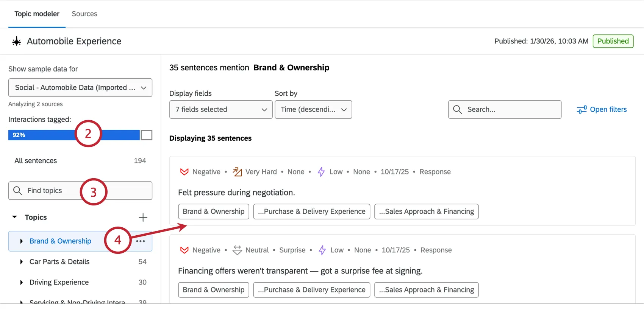This screenshot has height=314, width=644.
Task: Click the Published status button
Action: tap(613, 41)
